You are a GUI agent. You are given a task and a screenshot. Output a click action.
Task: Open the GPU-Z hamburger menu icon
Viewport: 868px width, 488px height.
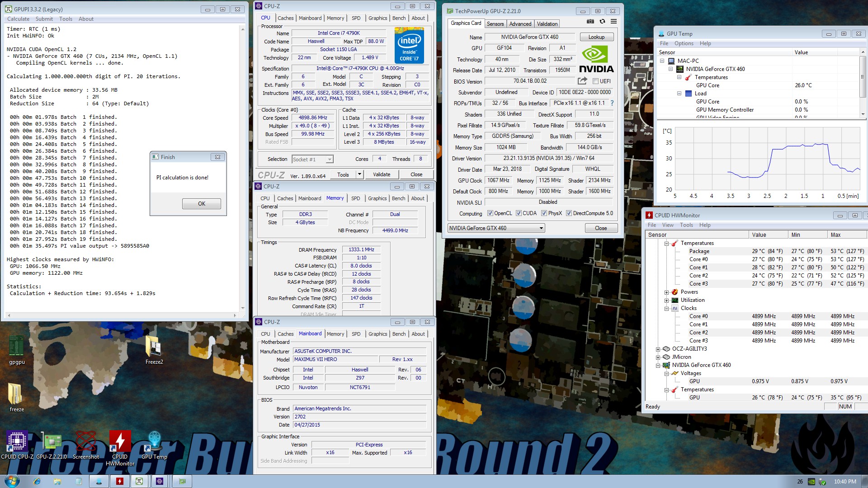click(613, 21)
